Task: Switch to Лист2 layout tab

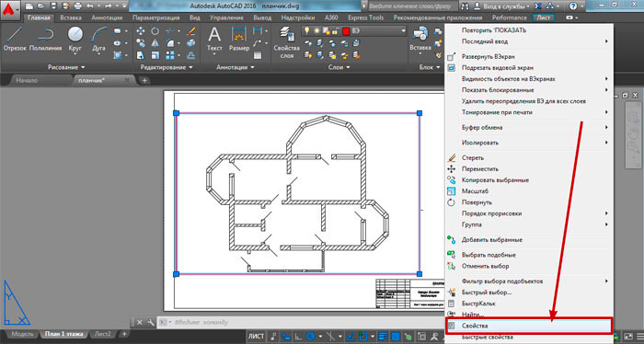Action: pyautogui.click(x=102, y=334)
